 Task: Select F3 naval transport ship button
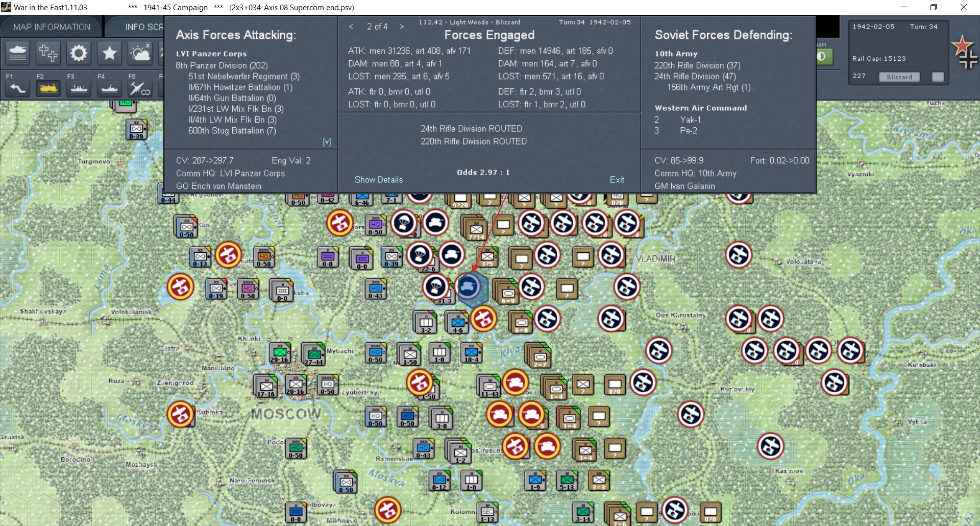point(79,88)
